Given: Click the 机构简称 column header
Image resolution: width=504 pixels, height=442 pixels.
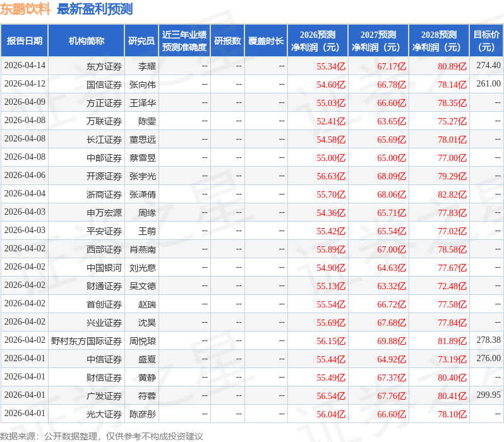Looking at the screenshot, I should point(86,41).
